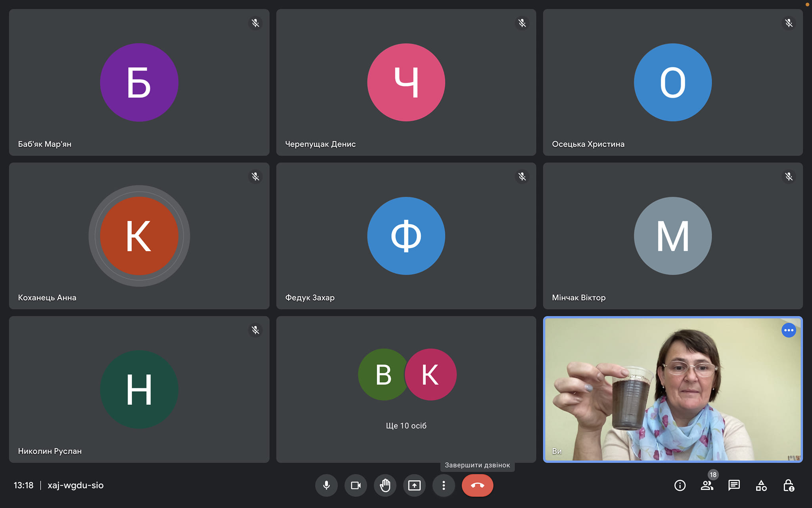
Task: Click your own video tile labeled Ви
Action: coord(673,389)
